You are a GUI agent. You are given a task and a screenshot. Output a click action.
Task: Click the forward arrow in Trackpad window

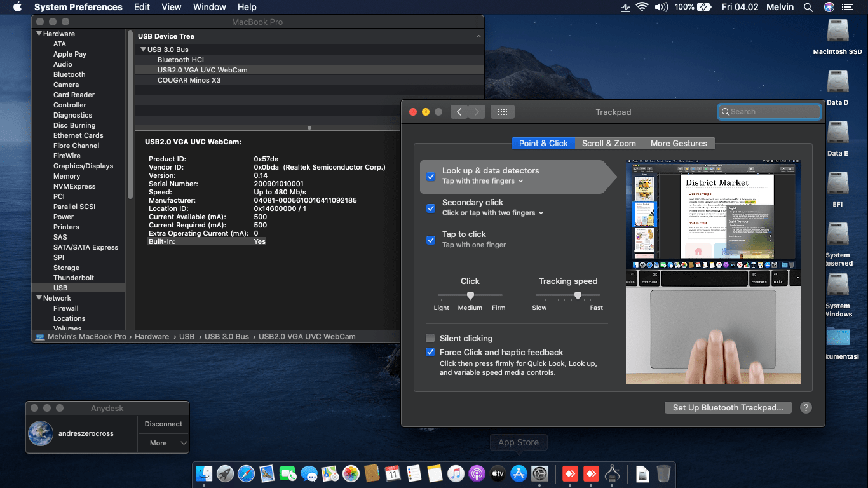pos(477,112)
